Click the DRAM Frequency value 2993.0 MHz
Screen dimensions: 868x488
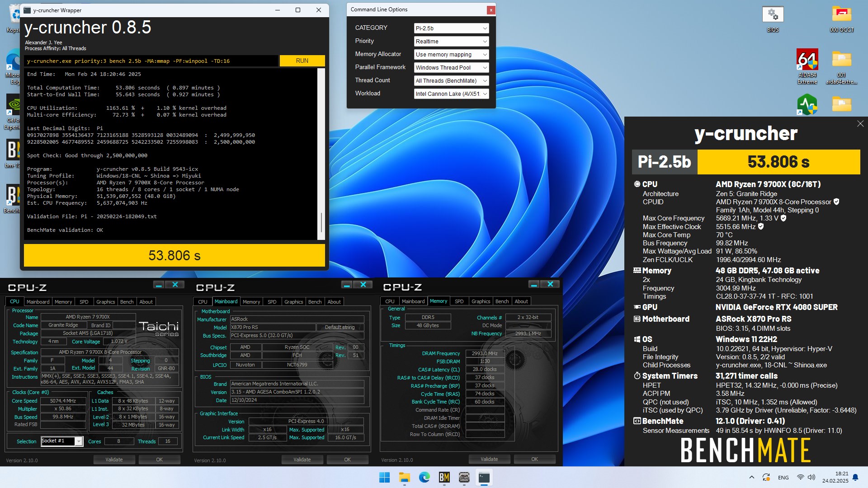485,353
